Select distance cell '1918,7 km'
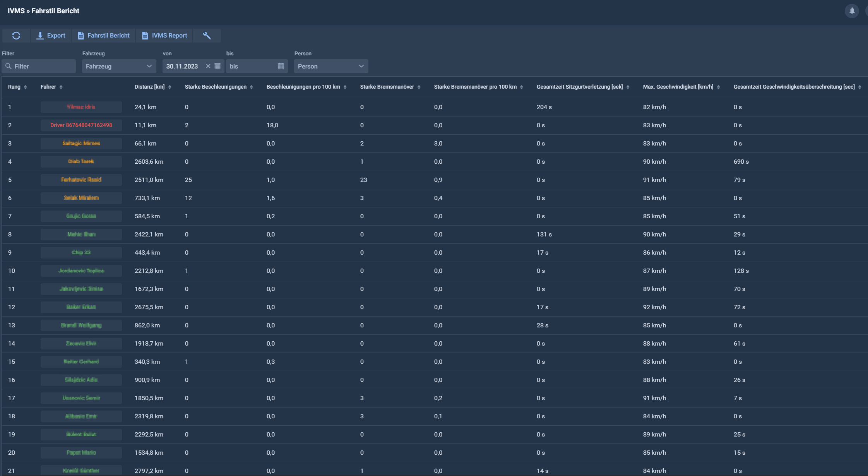 point(149,343)
